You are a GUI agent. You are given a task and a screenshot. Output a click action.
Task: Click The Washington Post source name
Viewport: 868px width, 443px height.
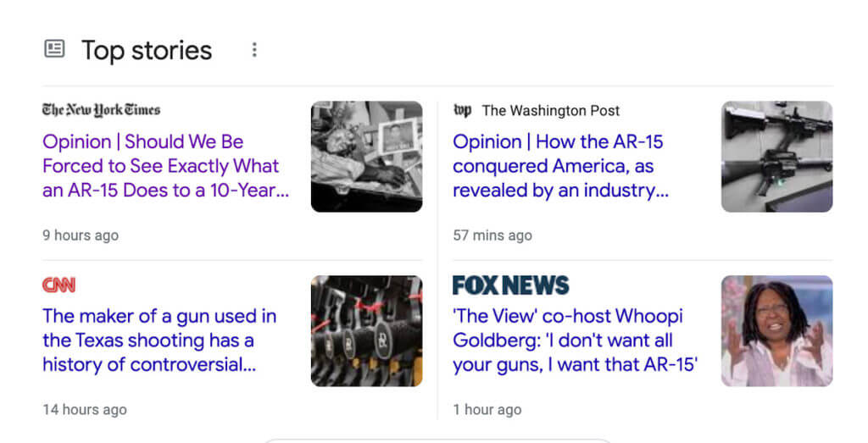pyautogui.click(x=550, y=110)
